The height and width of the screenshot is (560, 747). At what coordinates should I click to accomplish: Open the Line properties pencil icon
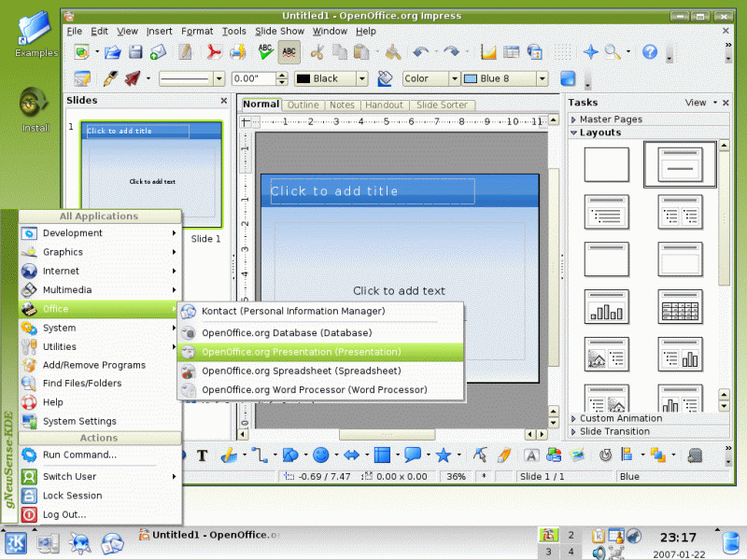[110, 78]
